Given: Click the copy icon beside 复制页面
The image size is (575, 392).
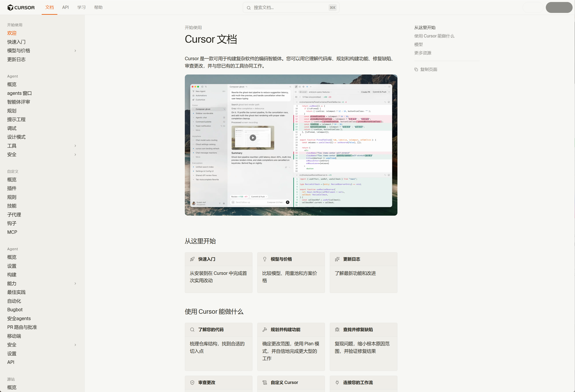Looking at the screenshot, I should [416, 69].
